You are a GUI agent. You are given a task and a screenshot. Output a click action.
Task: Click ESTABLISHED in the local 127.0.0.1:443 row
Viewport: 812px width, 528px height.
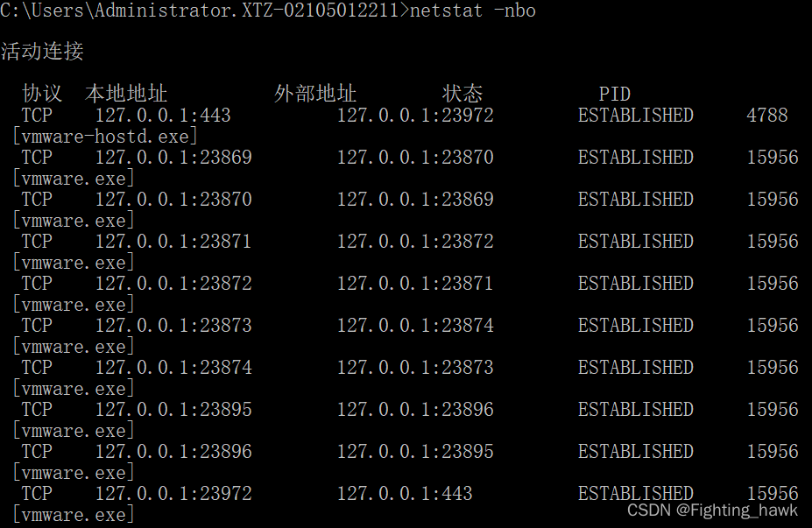point(635,115)
